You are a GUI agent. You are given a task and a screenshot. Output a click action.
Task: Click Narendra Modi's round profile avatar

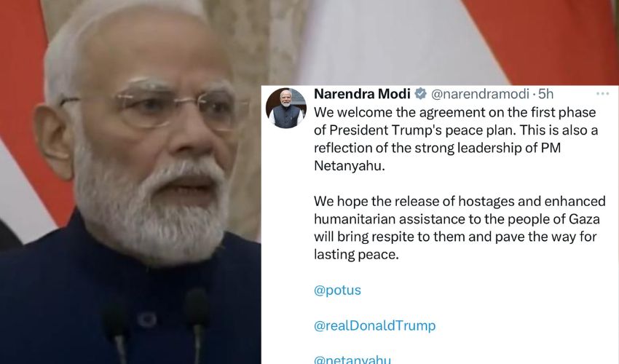pyautogui.click(x=285, y=108)
